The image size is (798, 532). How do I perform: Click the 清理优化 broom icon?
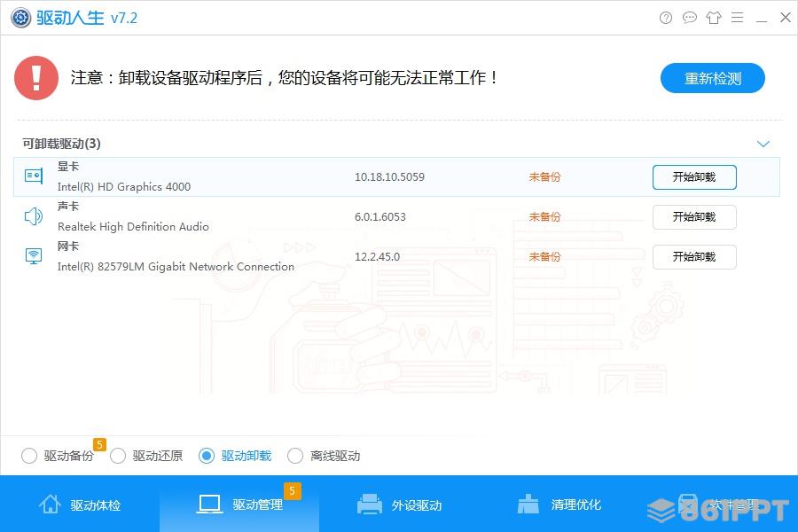click(528, 504)
